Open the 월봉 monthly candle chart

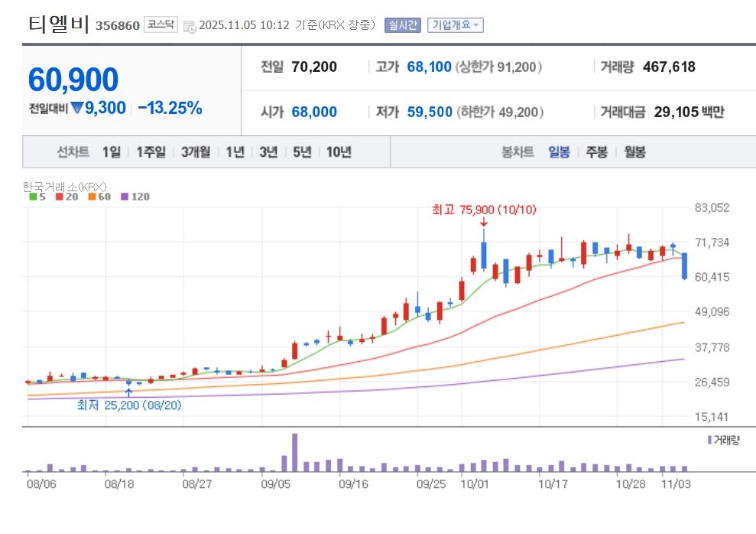click(634, 152)
